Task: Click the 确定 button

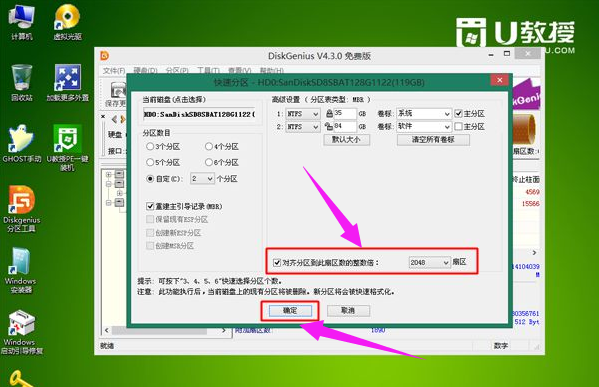Action: tap(290, 311)
